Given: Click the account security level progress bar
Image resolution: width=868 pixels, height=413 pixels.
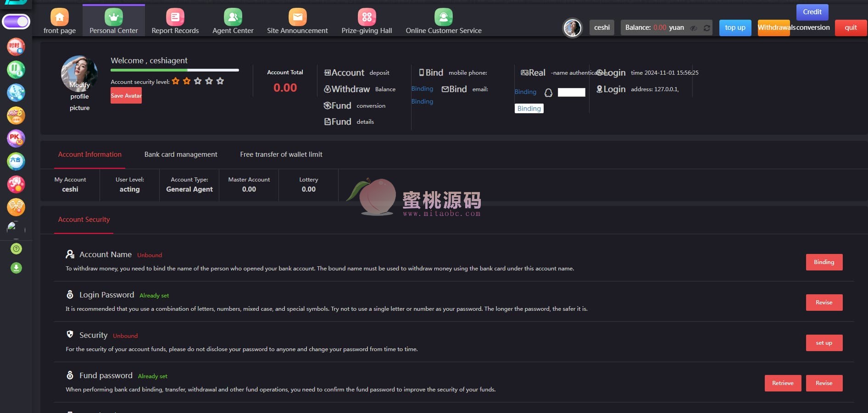Looking at the screenshot, I should coord(174,70).
